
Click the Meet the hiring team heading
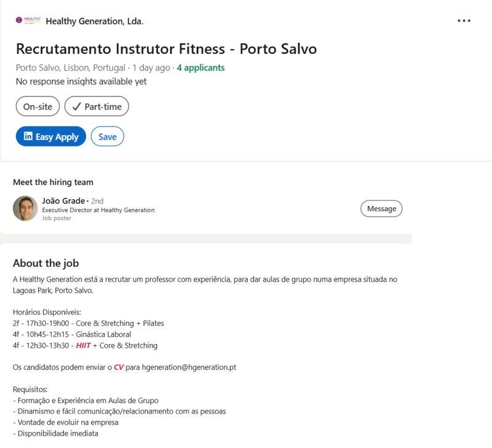click(53, 182)
